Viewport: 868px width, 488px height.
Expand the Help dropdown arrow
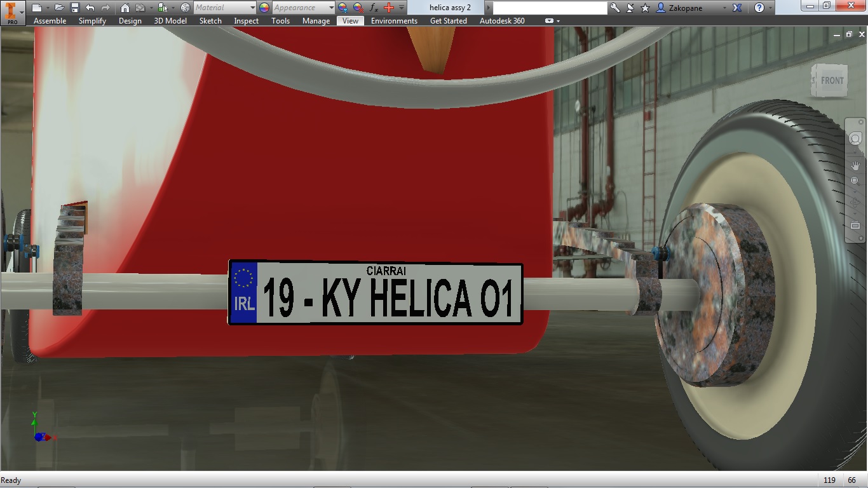click(x=771, y=8)
